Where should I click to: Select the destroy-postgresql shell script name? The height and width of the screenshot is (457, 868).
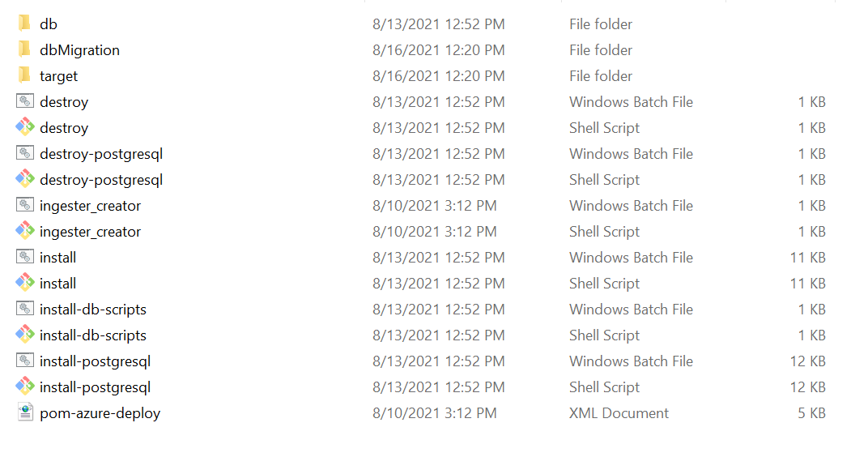pyautogui.click(x=101, y=180)
